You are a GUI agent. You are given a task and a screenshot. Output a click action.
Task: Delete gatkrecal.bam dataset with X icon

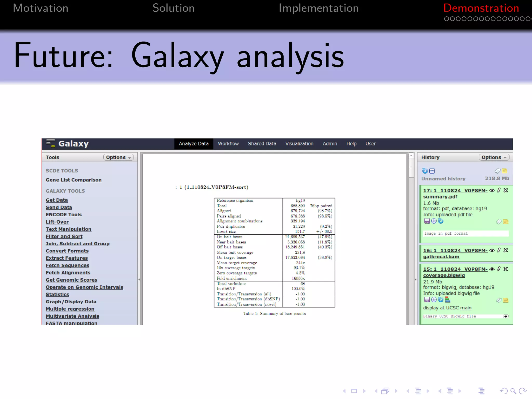506,250
